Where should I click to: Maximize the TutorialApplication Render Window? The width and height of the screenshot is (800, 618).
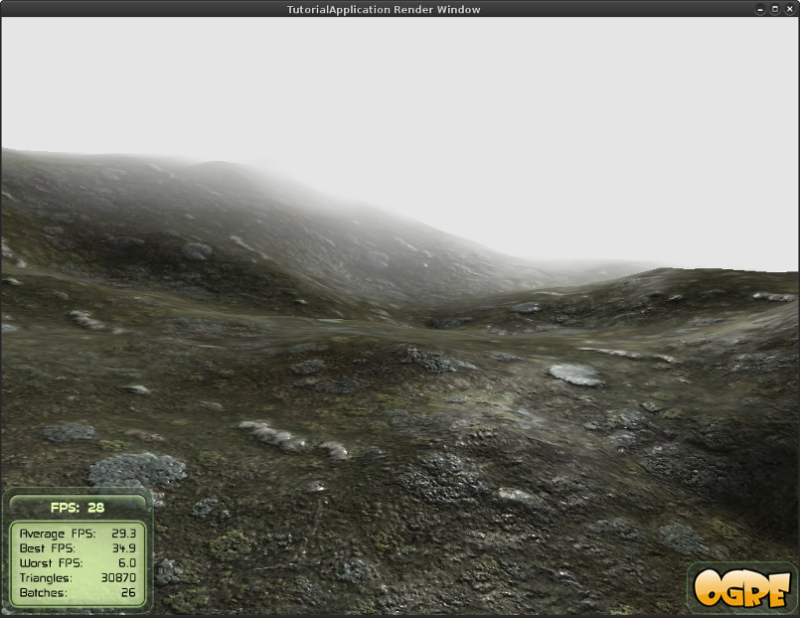[775, 9]
